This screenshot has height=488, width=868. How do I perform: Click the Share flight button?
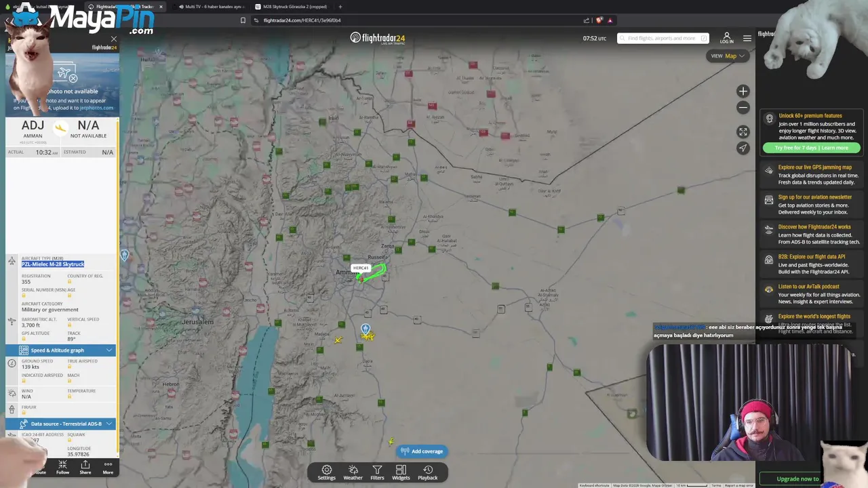tap(85, 467)
